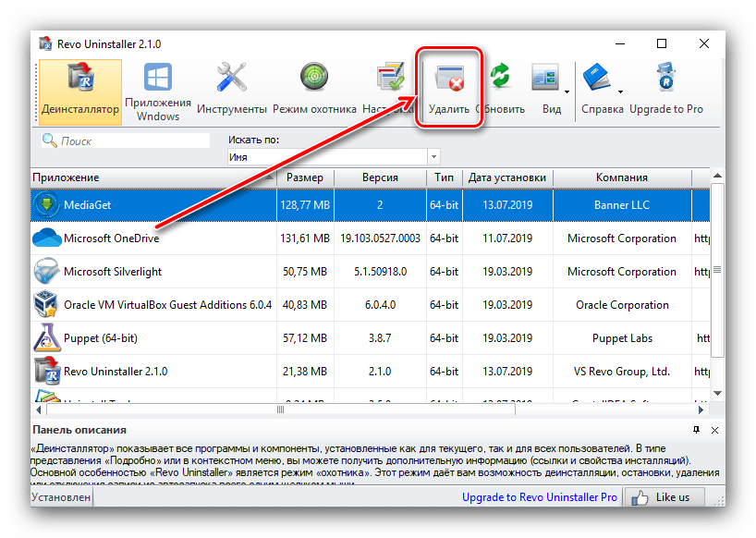Sort by Размер column header
This screenshot has width=756, height=538.
point(305,177)
